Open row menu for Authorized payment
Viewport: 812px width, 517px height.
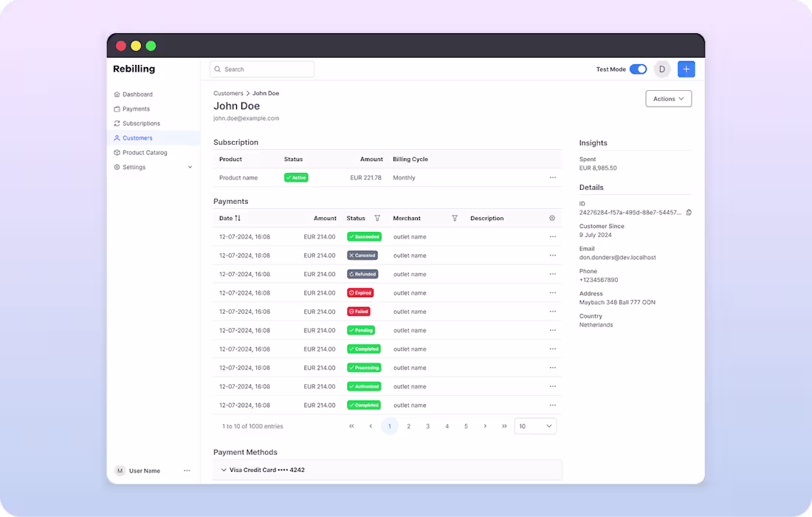[553, 386]
